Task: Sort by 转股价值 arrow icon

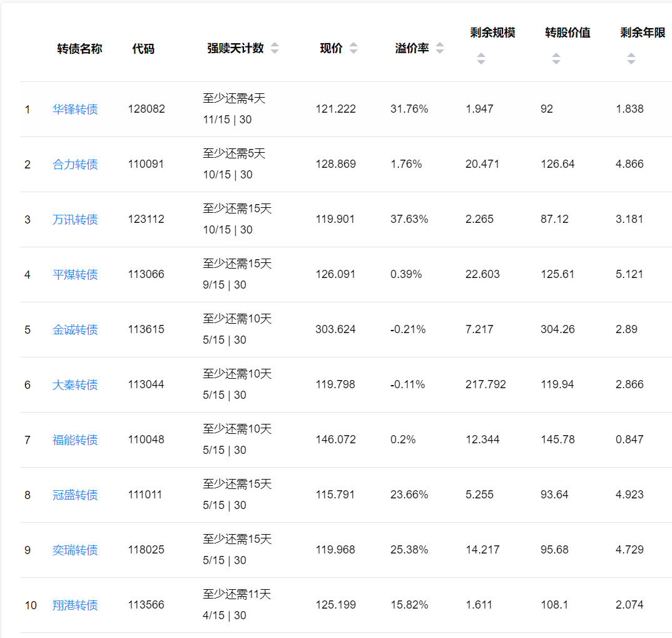Action: click(556, 59)
